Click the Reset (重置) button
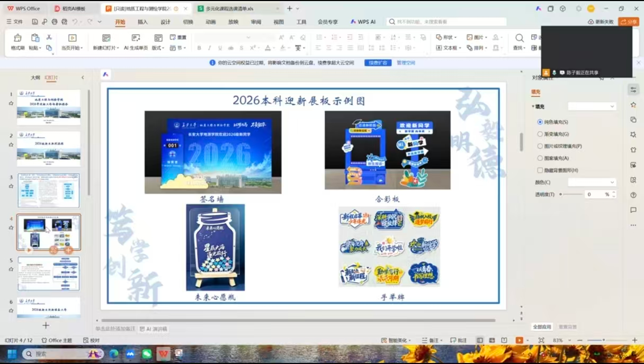644x364 pixels. [x=178, y=38]
